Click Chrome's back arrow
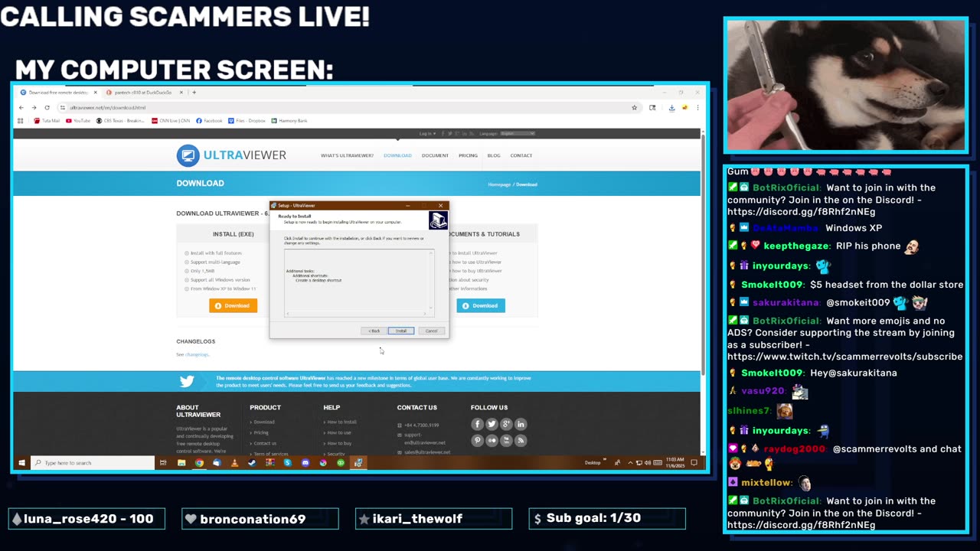Screen dimensions: 980x551 pos(21,107)
